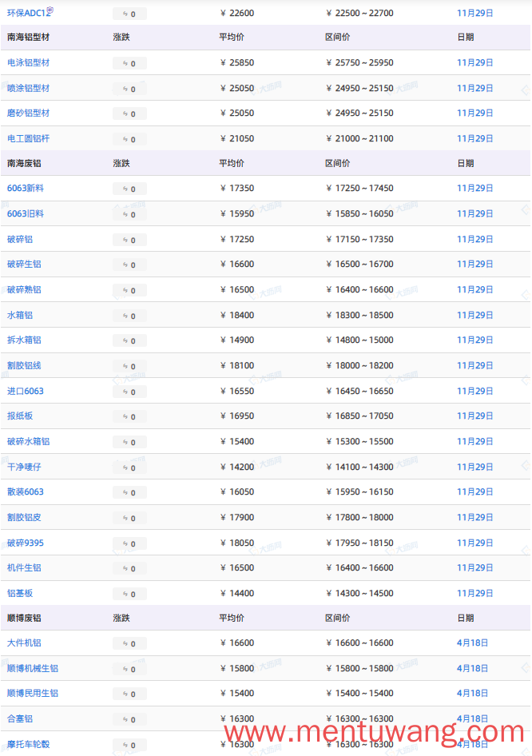Image resolution: width=532 pixels, height=756 pixels.
Task: Select price range ¥ 15800 ~ 15800
Action: 360,669
